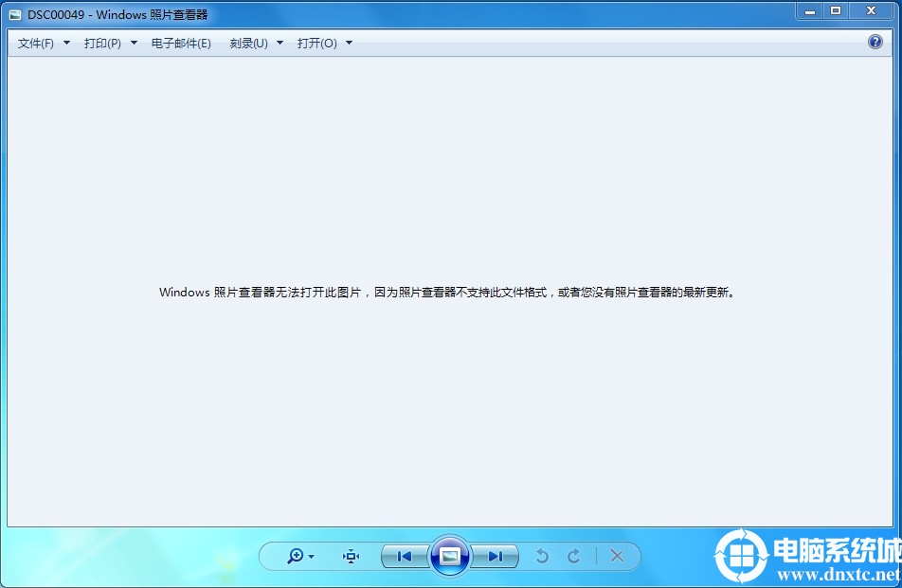Viewport: 902px width, 588px height.
Task: Click the DSC00049 window title text
Action: pos(117,15)
